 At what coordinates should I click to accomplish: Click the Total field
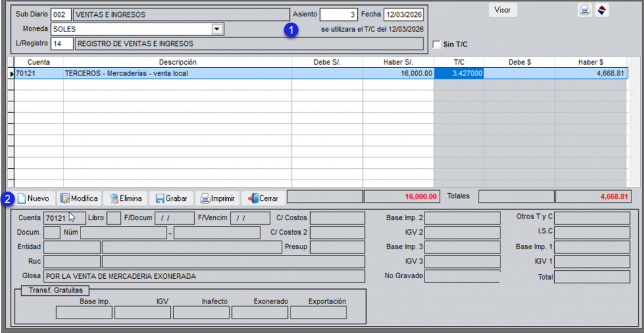point(592,277)
